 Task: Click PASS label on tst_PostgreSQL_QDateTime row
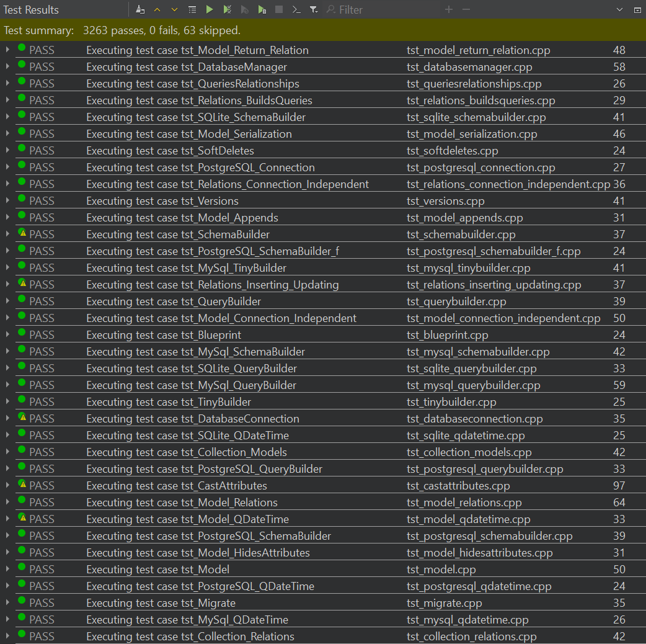[x=42, y=586]
